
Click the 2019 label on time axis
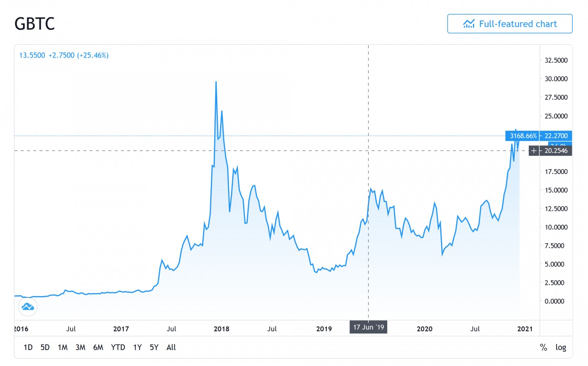tap(324, 329)
